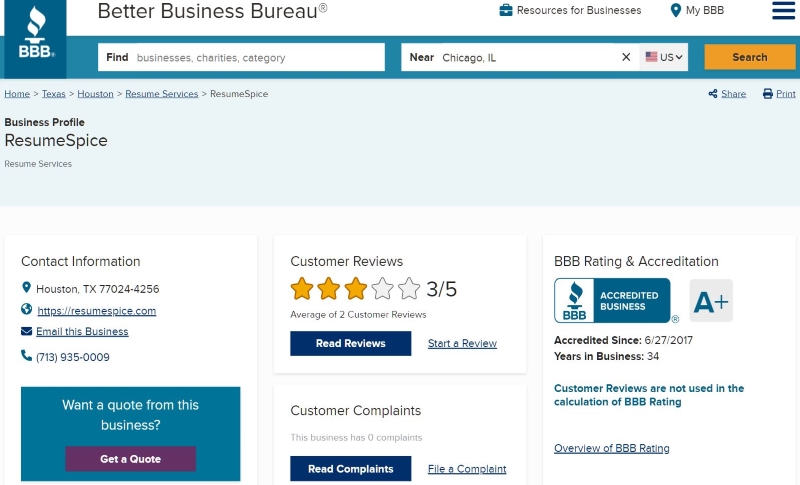Screen dimensions: 800x485
Task: Focus the Find businesses input field
Action: 241,57
